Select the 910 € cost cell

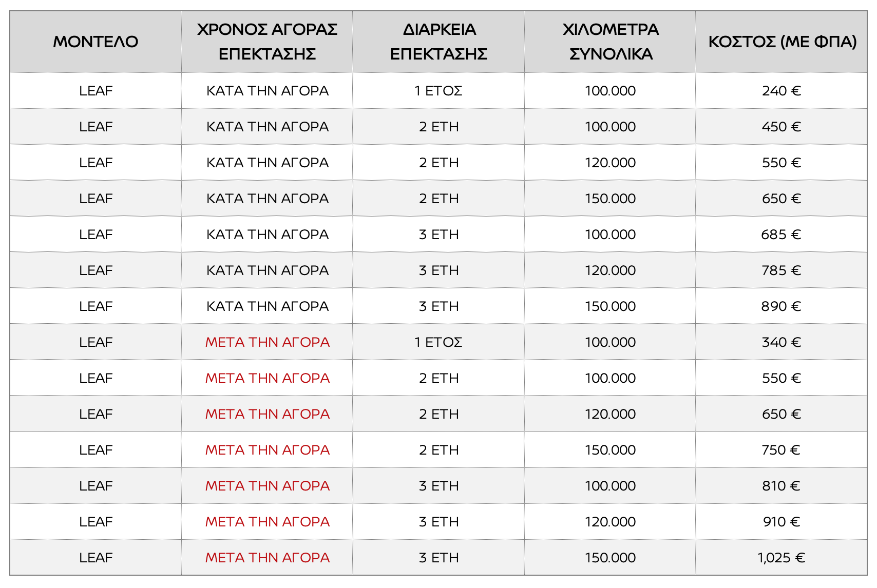click(x=781, y=522)
